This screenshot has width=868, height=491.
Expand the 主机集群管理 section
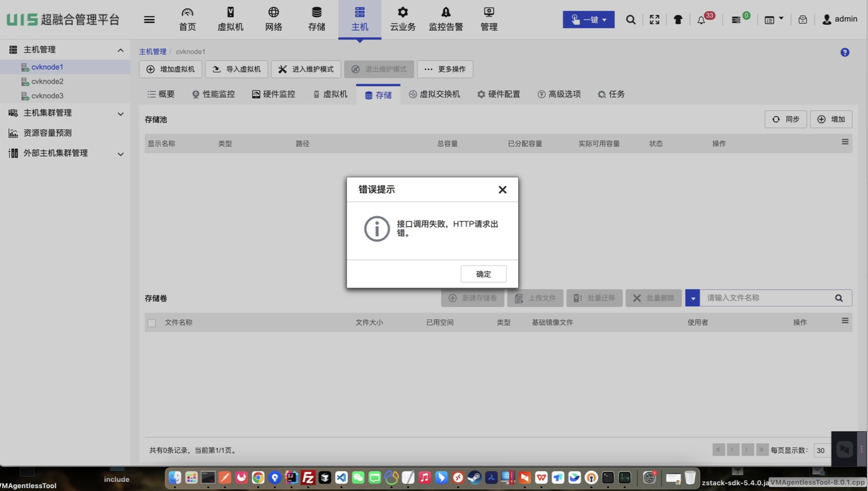click(x=120, y=113)
